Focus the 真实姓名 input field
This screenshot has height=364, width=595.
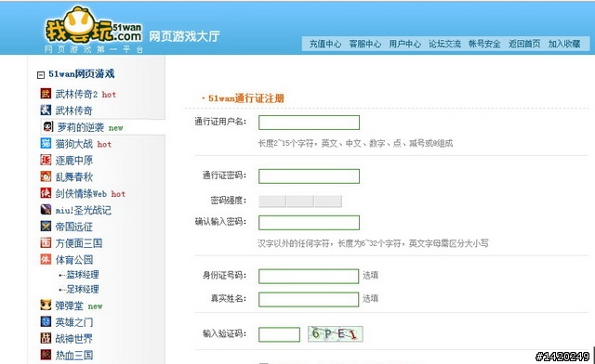point(309,299)
